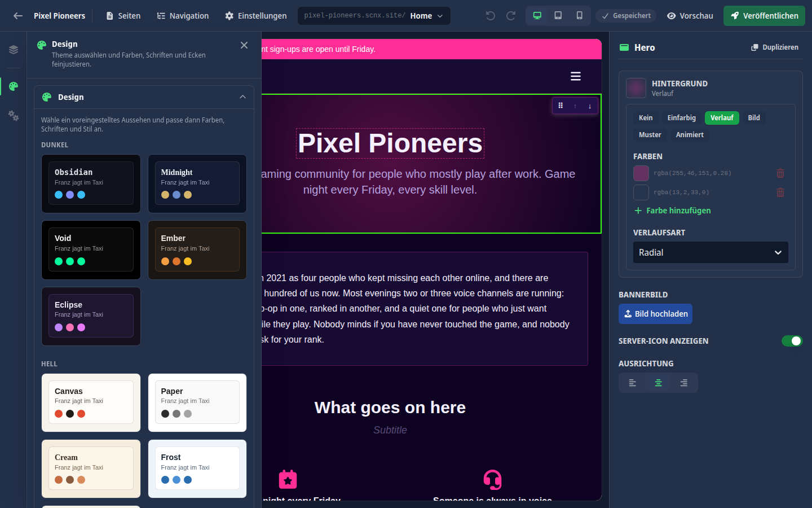The image size is (812, 508).
Task: Open the second gradient color swatch
Action: click(x=641, y=192)
